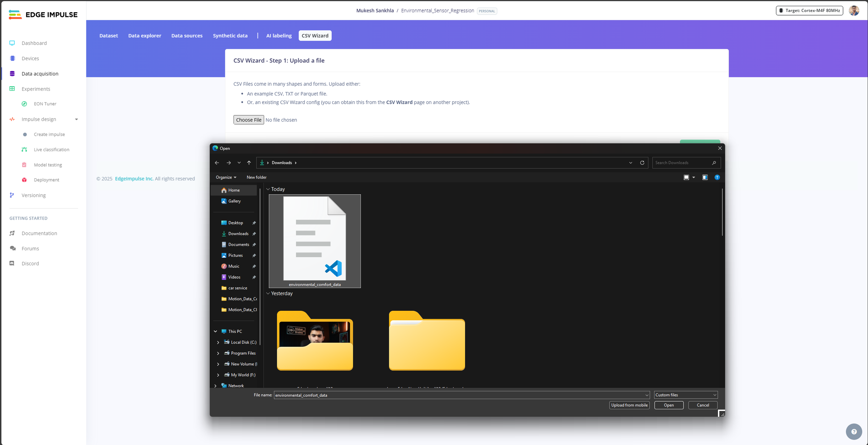This screenshot has width=868, height=445.
Task: Click Upload from mobile
Action: [629, 405]
